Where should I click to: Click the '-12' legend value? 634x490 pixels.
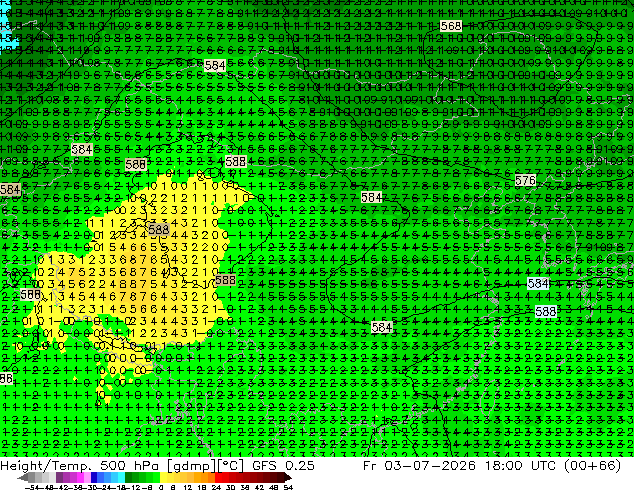coord(132,487)
